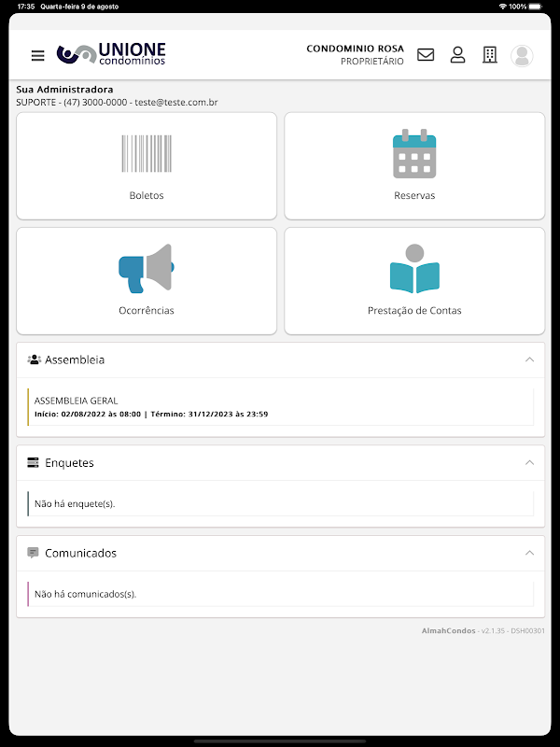Open Boletos barcode card
Viewport: 560px width, 747px height.
147,166
